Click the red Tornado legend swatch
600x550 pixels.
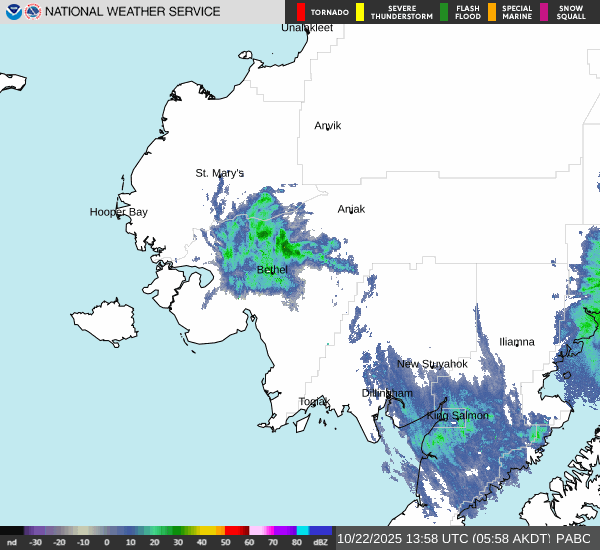(301, 12)
